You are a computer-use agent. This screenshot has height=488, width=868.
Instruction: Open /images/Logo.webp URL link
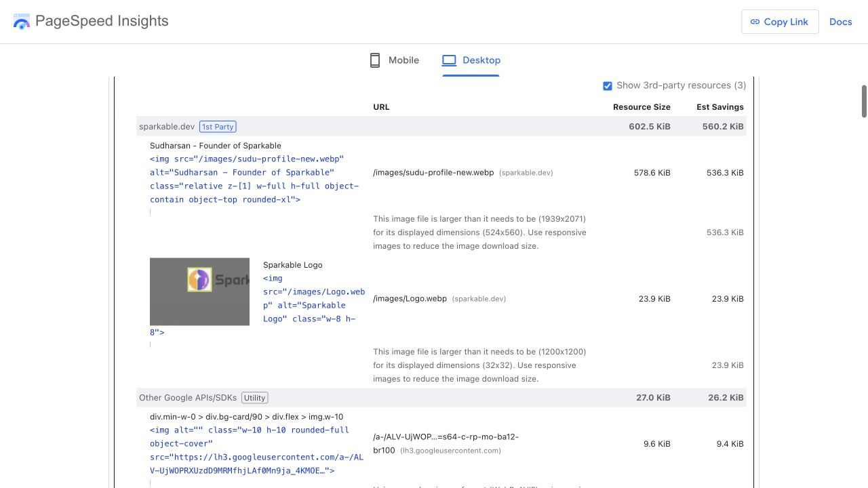pyautogui.click(x=410, y=299)
